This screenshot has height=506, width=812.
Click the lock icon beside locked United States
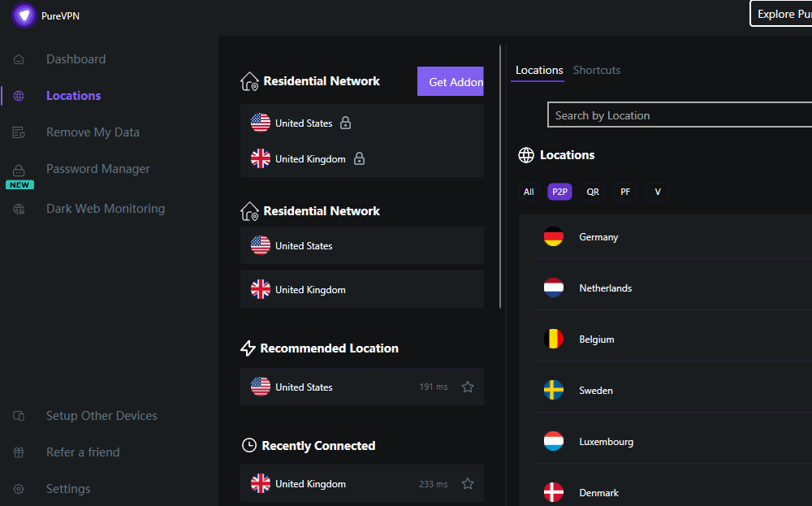click(345, 122)
